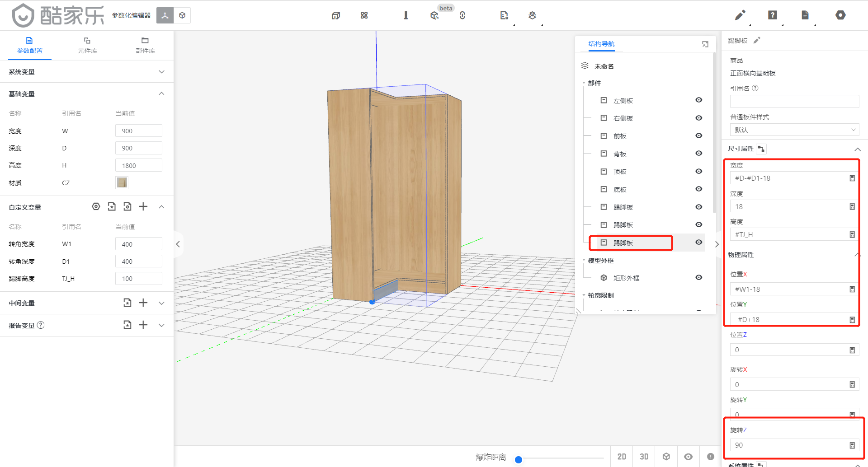868x467 pixels.
Task: Toggle visibility of 顶板 component
Action: [x=698, y=171]
